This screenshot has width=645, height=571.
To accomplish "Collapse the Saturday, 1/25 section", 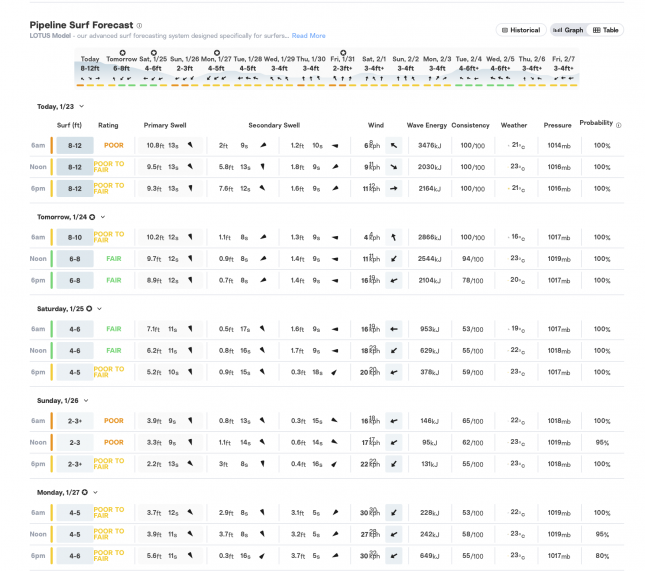I will click(x=100, y=309).
